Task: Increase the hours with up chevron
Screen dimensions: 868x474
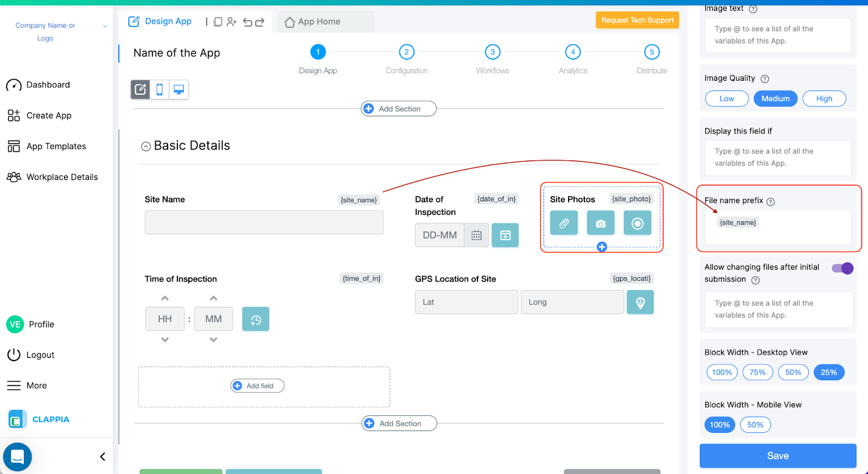Action: (x=165, y=298)
